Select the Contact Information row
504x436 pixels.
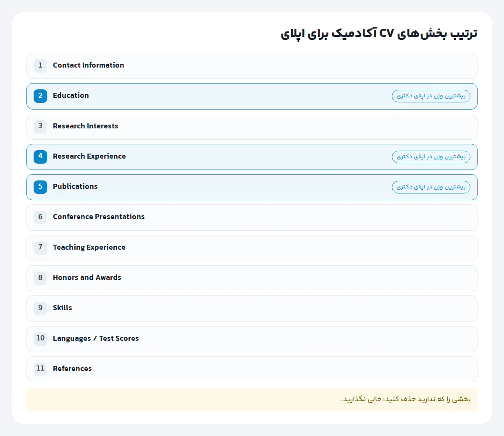click(x=252, y=66)
